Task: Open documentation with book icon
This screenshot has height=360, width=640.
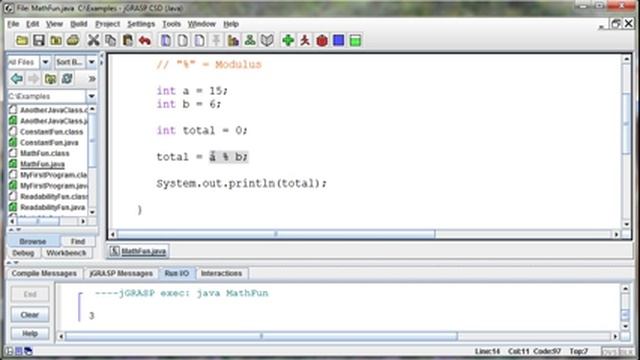Action: (267, 40)
